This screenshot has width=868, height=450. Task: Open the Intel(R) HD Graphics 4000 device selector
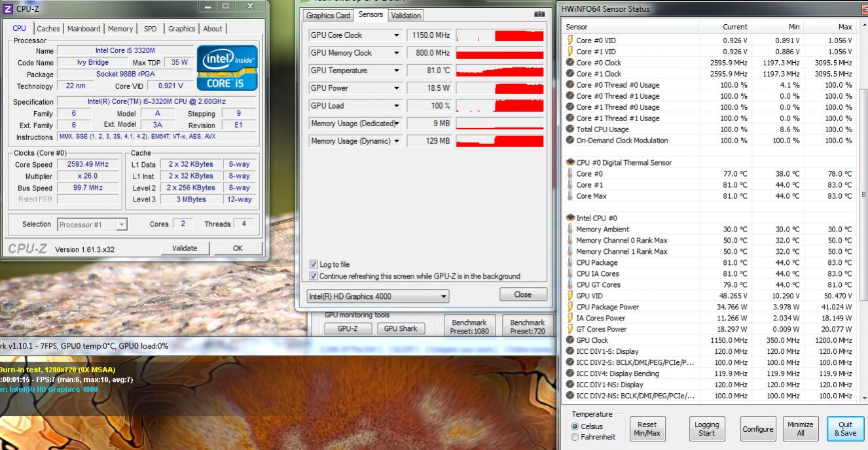pos(378,296)
